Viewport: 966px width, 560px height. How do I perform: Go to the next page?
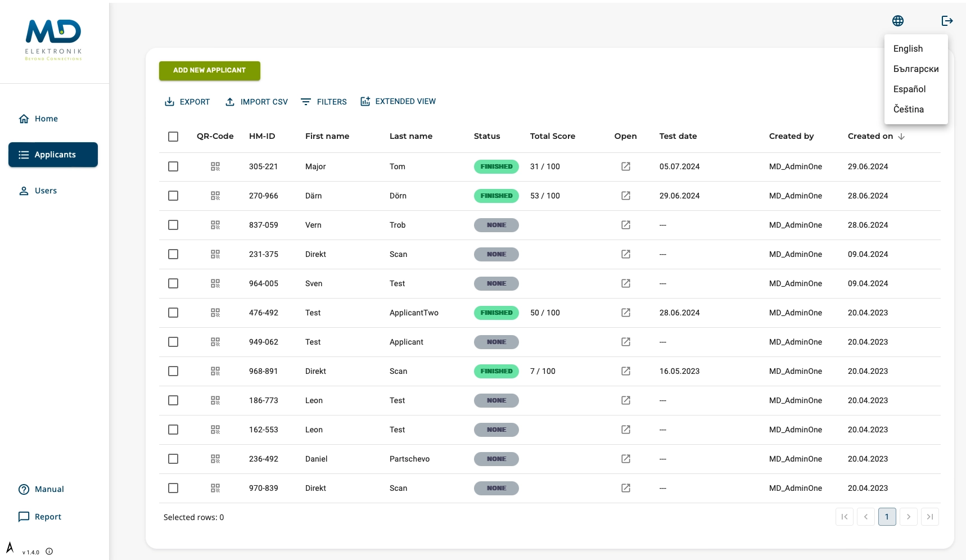tap(909, 517)
